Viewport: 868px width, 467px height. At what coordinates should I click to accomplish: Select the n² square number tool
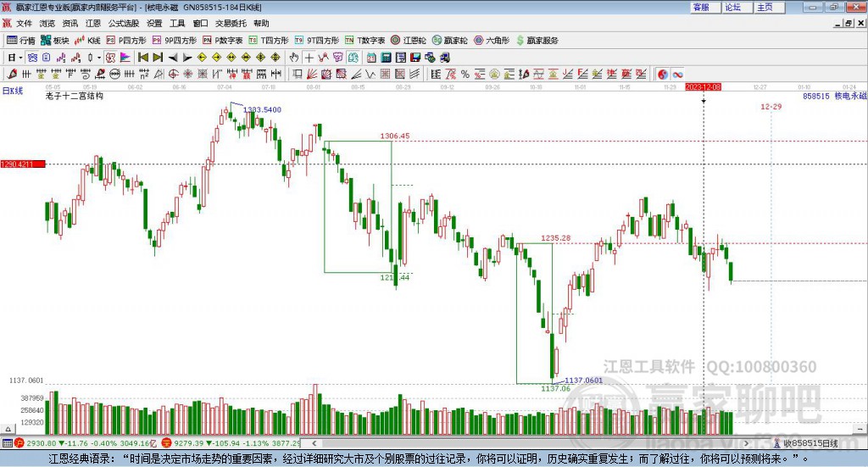[144, 74]
